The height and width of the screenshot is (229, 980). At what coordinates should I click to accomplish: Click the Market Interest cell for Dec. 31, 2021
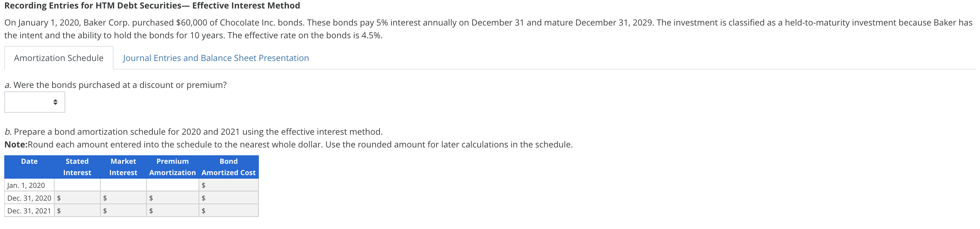tap(123, 210)
